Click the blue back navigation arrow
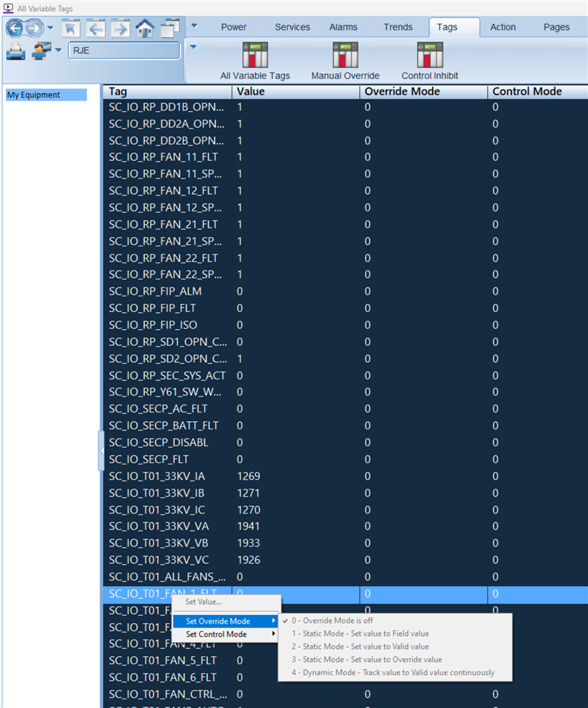 15,29
